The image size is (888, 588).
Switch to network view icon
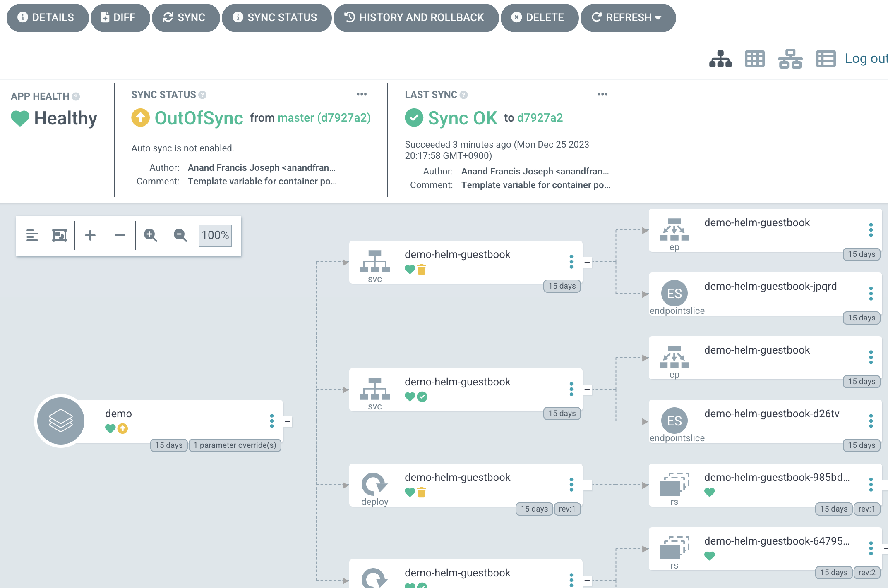coord(790,59)
